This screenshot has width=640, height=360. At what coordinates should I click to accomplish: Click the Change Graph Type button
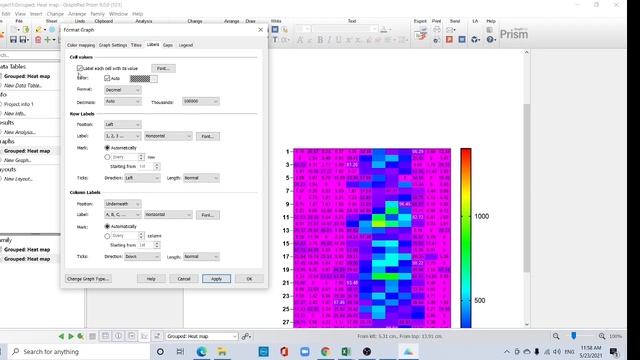tap(88, 279)
